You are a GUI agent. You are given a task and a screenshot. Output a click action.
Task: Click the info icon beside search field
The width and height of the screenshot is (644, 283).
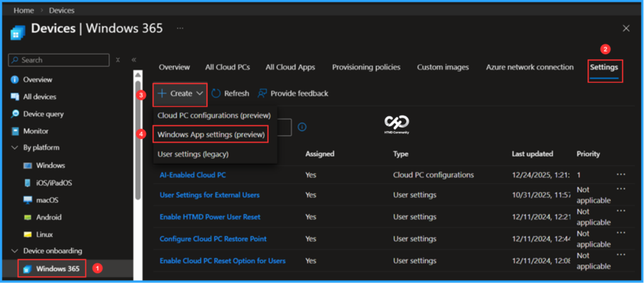(x=302, y=127)
